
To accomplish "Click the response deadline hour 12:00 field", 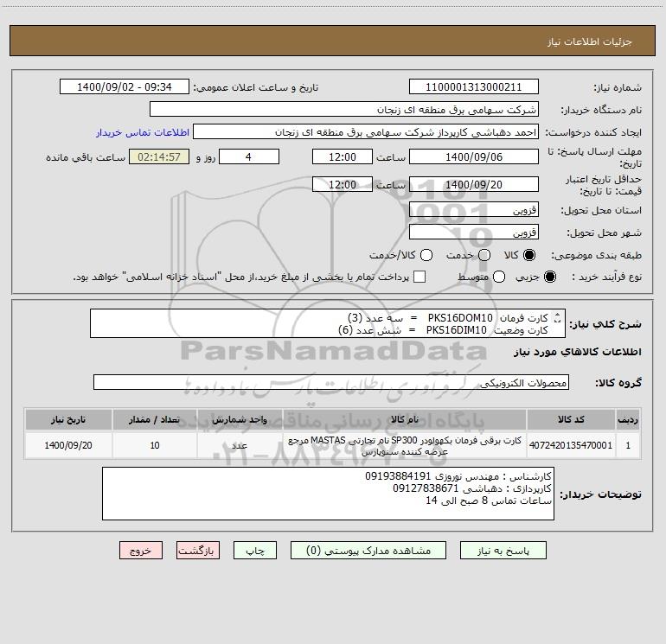I will [342, 156].
